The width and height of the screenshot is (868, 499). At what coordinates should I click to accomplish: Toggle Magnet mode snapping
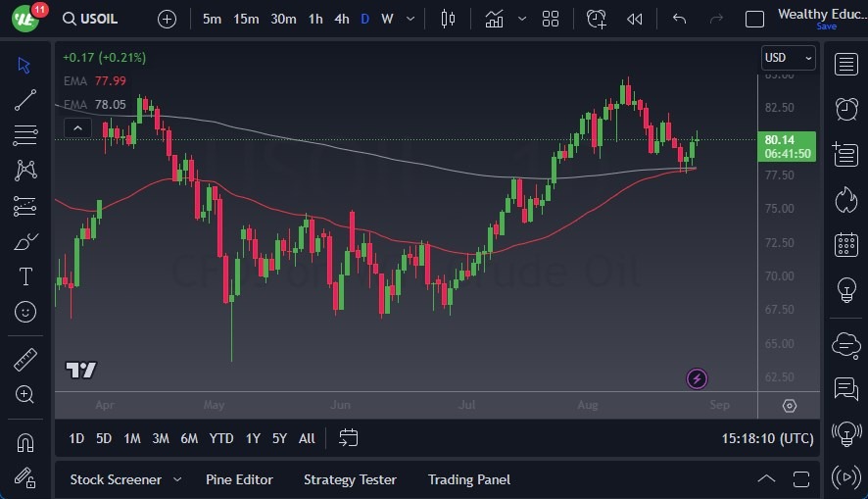click(25, 443)
